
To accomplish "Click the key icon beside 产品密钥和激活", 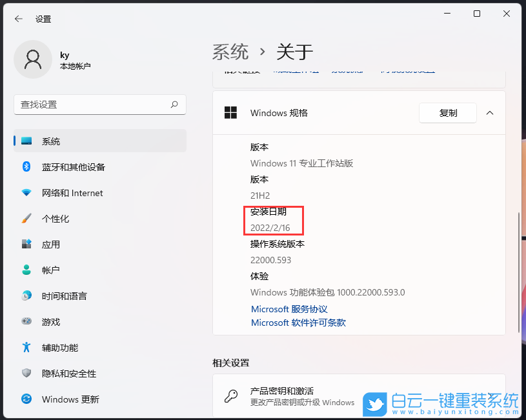I will click(230, 396).
